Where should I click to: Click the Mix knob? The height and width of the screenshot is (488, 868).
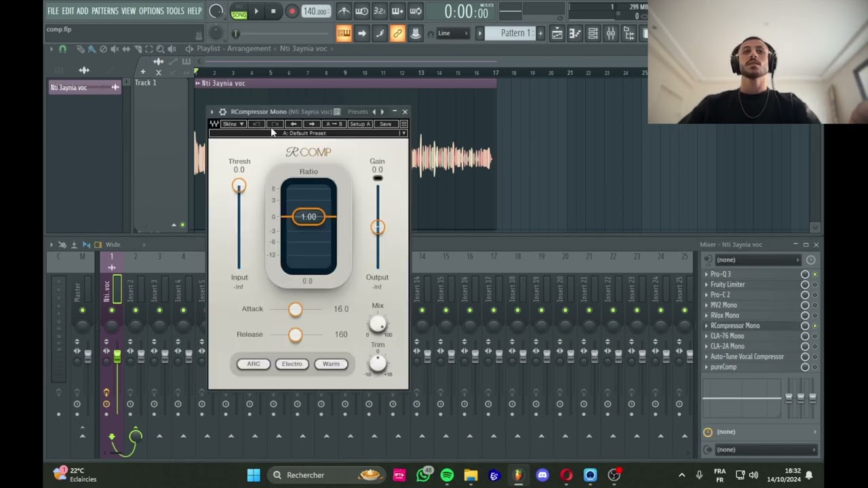[378, 324]
